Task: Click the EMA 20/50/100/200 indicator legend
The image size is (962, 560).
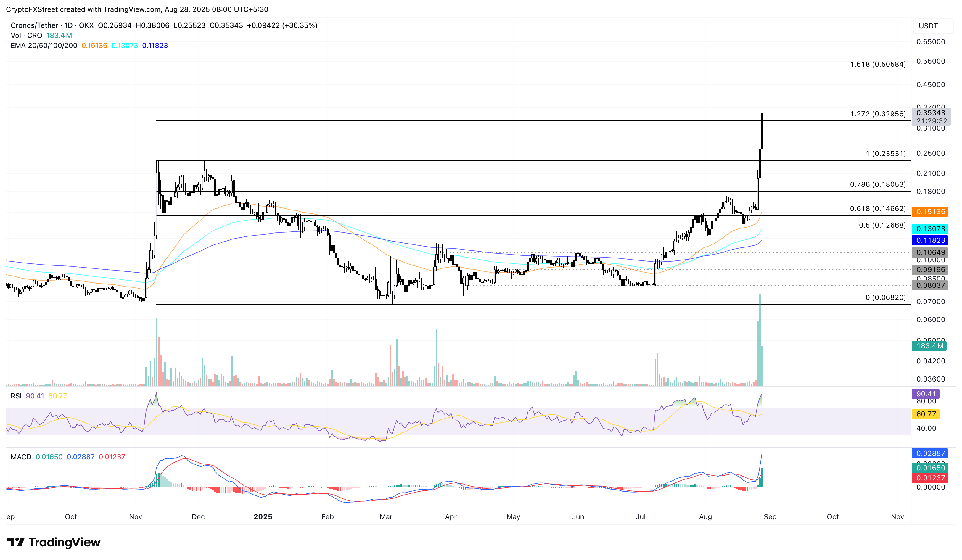Action: point(44,45)
